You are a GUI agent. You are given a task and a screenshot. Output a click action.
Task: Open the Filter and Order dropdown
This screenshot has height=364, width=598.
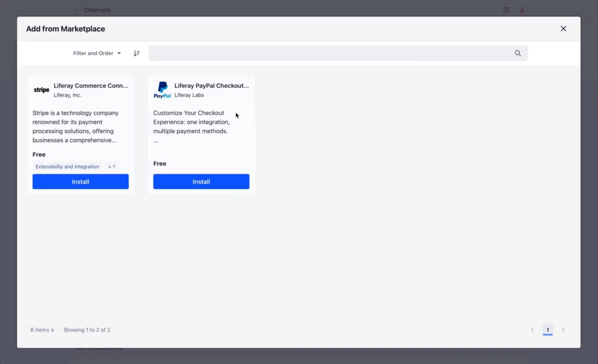click(97, 53)
